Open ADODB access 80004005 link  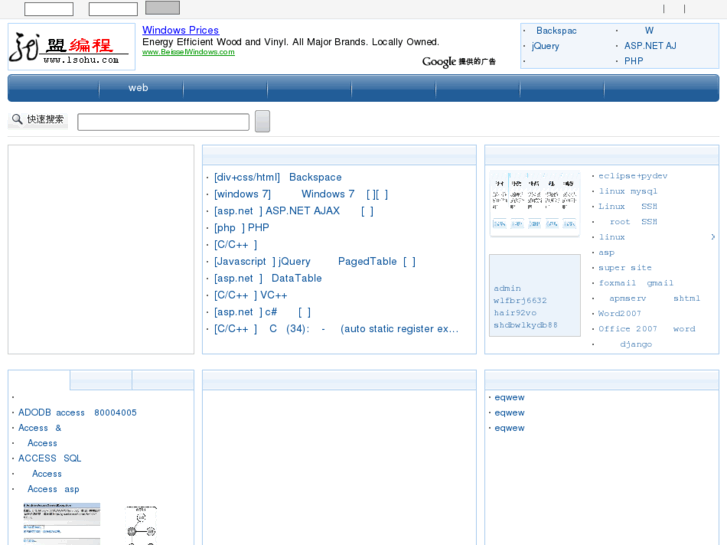pyautogui.click(x=77, y=413)
